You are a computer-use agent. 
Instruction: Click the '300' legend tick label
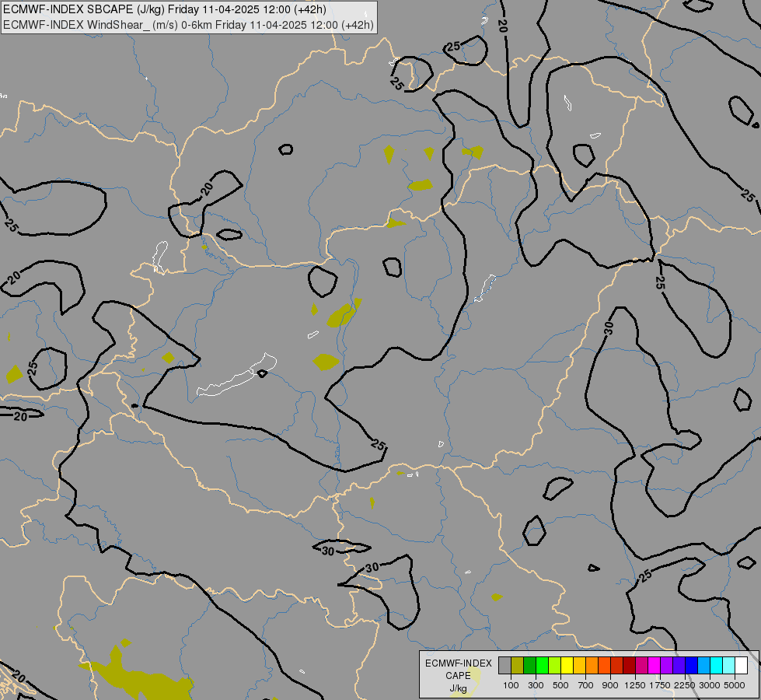click(x=536, y=685)
